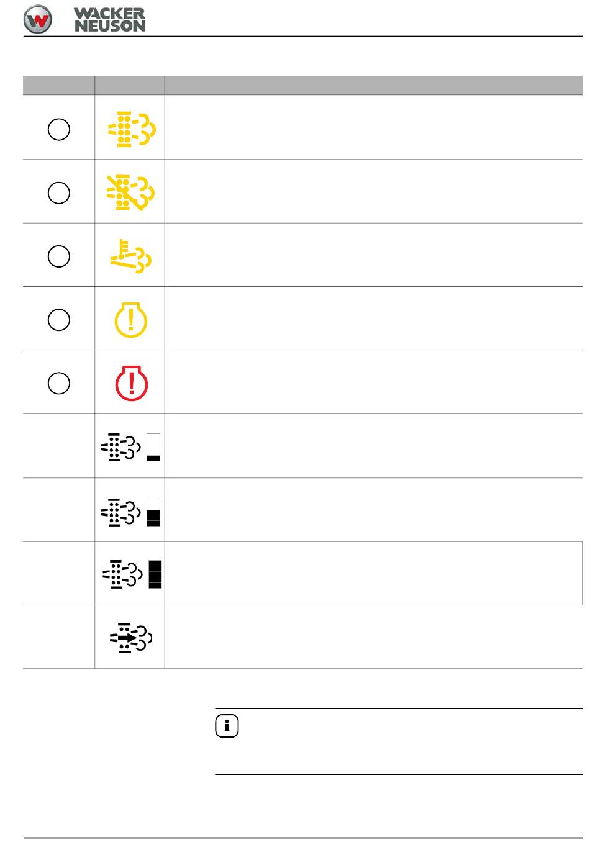
Task: Click the filter icon with black arrow
Action: pyautogui.click(x=131, y=638)
